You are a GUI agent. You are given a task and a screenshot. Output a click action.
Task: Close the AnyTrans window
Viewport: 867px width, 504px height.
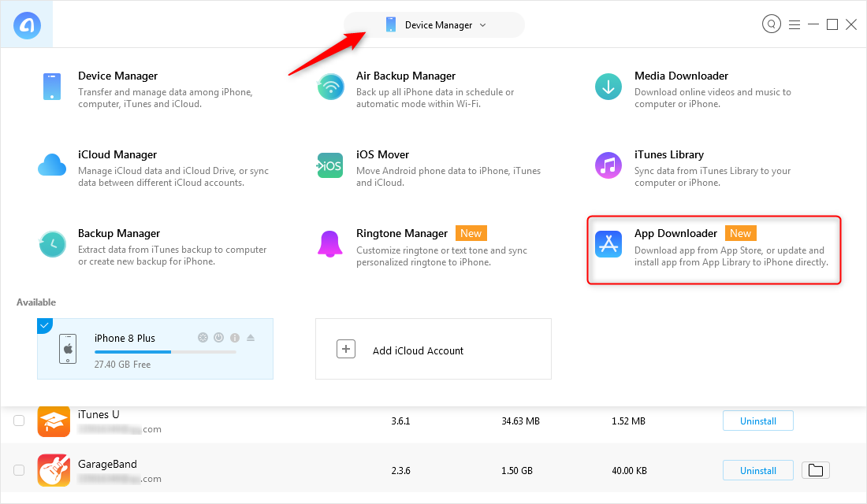pos(851,24)
